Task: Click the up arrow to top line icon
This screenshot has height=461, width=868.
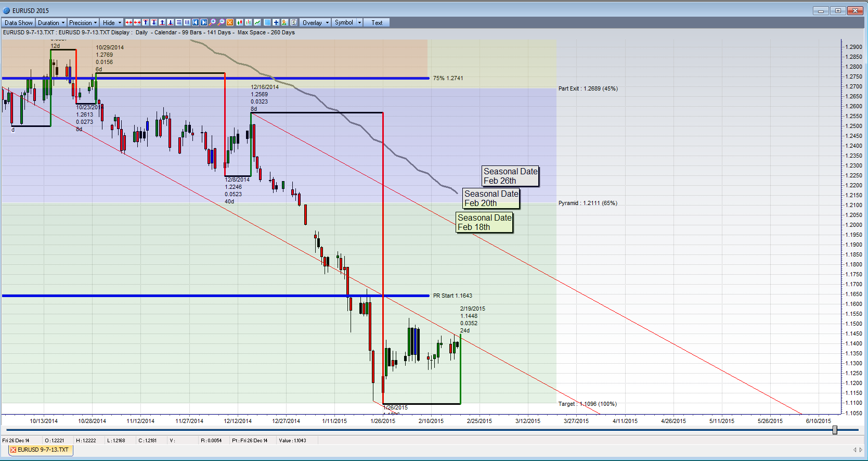Action: 146,22
